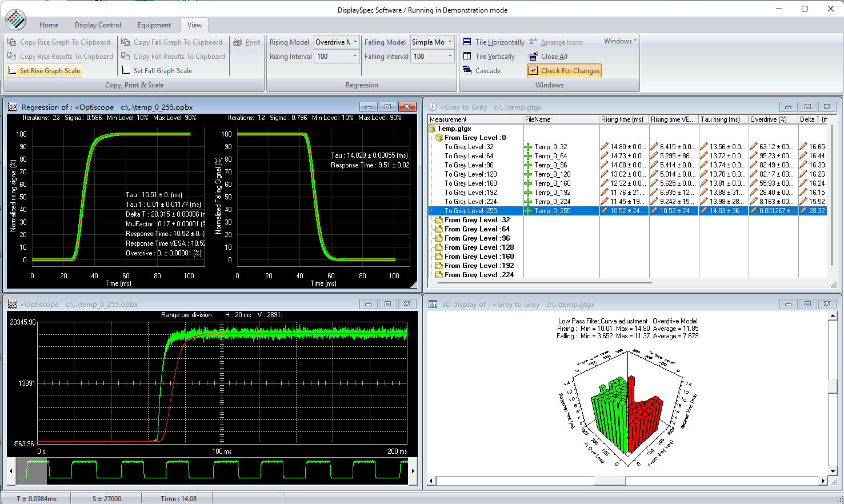The image size is (844, 504).
Task: Toggle the Check For Changes checkbox
Action: [x=533, y=71]
